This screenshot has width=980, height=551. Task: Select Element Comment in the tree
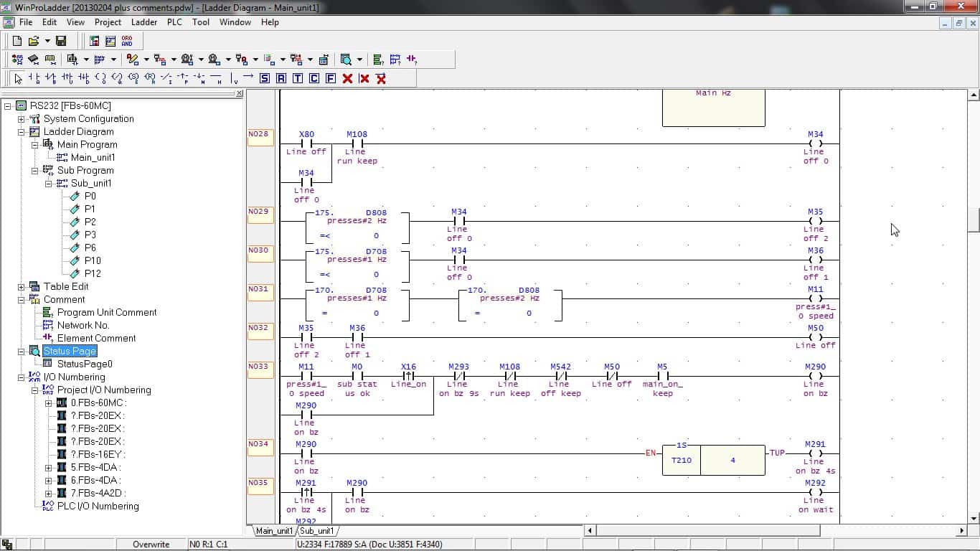96,338
